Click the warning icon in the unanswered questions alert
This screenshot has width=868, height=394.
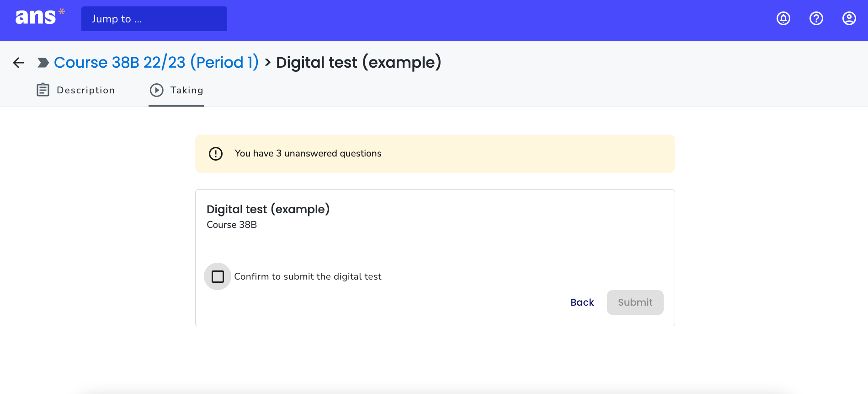[x=216, y=154]
